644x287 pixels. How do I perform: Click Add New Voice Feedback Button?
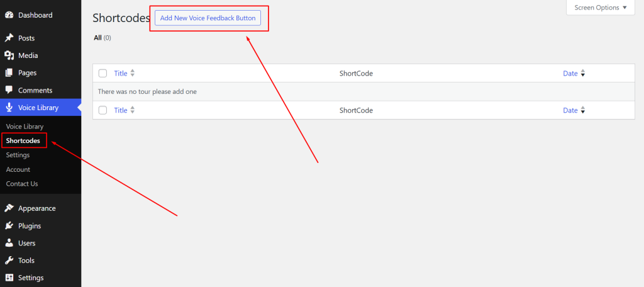click(208, 18)
